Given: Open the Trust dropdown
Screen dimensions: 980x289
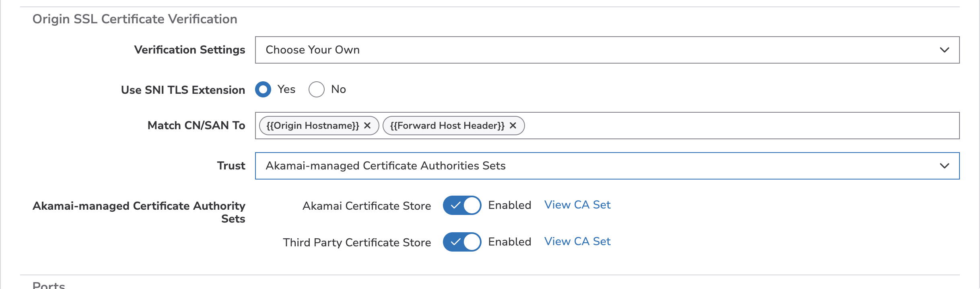Looking at the screenshot, I should (607, 166).
